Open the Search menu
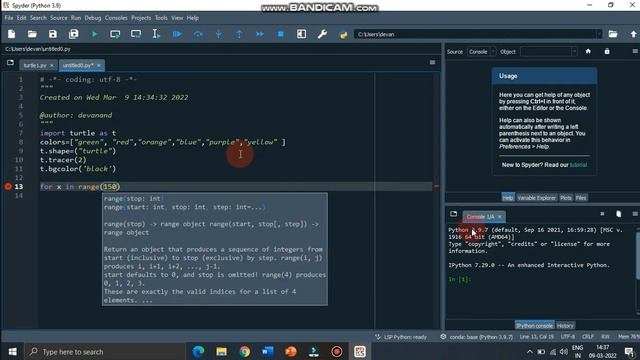 coord(38,18)
